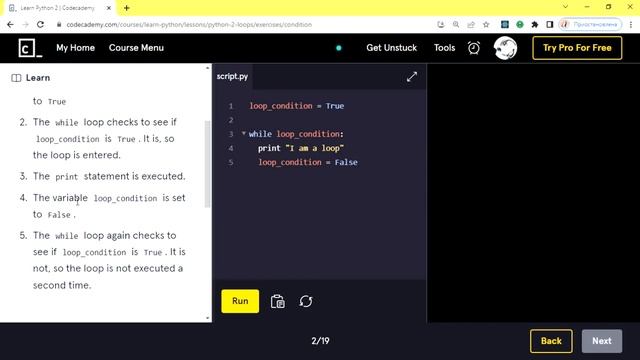Click step 3 print statement text
Image resolution: width=640 pixels, height=360 pixels.
109,176
